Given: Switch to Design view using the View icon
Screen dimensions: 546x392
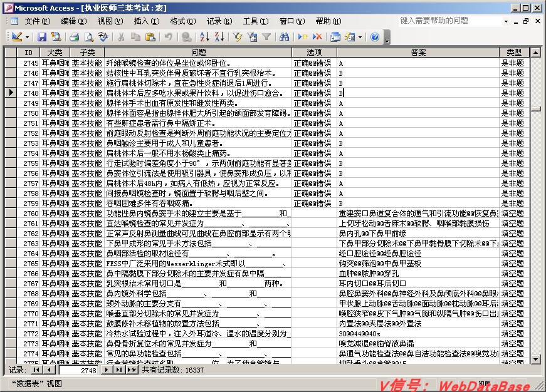Looking at the screenshot, I should coord(17,36).
